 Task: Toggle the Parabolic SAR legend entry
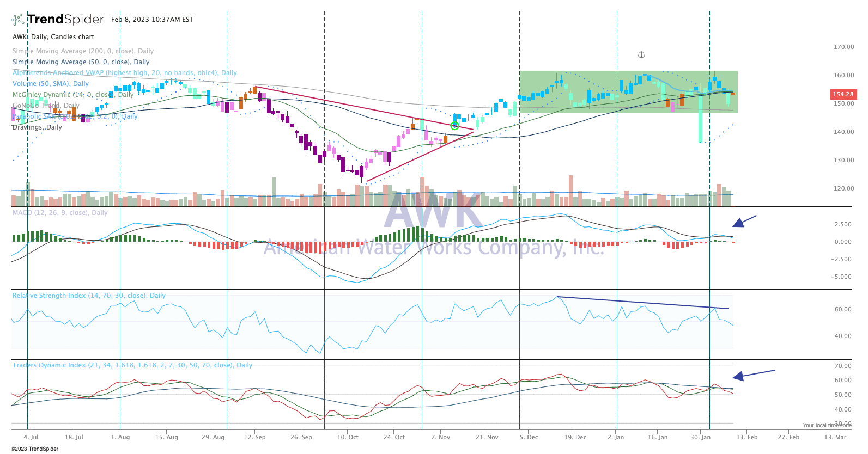(x=75, y=116)
